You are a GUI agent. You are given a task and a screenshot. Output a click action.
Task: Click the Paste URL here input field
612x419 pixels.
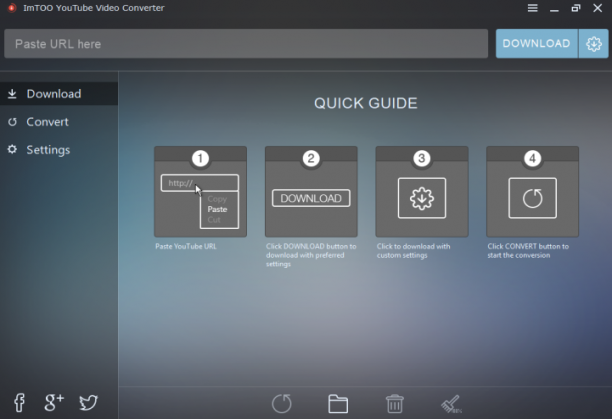tap(246, 44)
